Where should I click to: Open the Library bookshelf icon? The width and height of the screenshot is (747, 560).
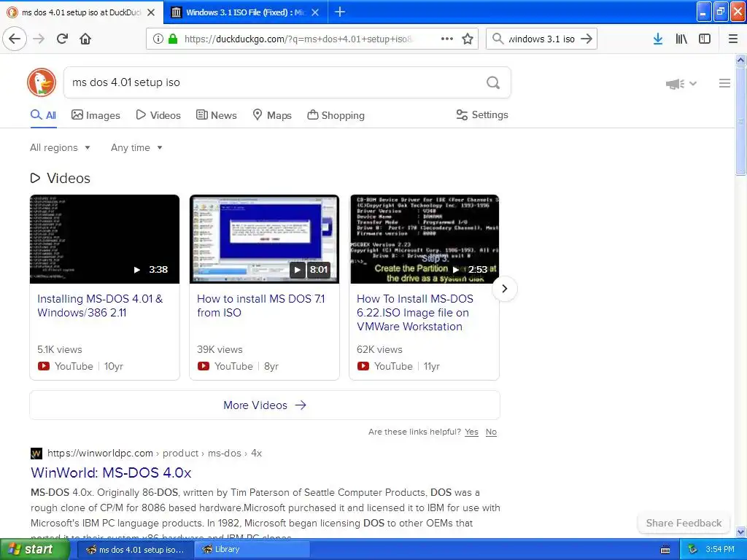pos(681,39)
